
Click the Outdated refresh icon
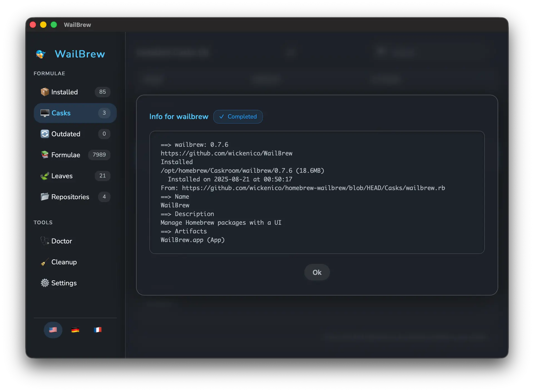click(x=44, y=134)
